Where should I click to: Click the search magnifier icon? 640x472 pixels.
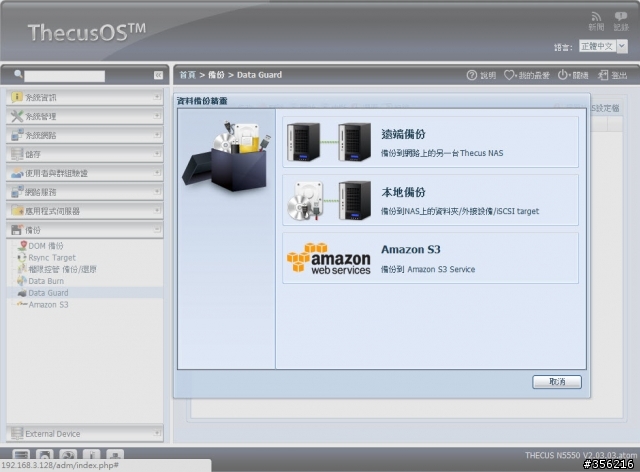(18, 74)
